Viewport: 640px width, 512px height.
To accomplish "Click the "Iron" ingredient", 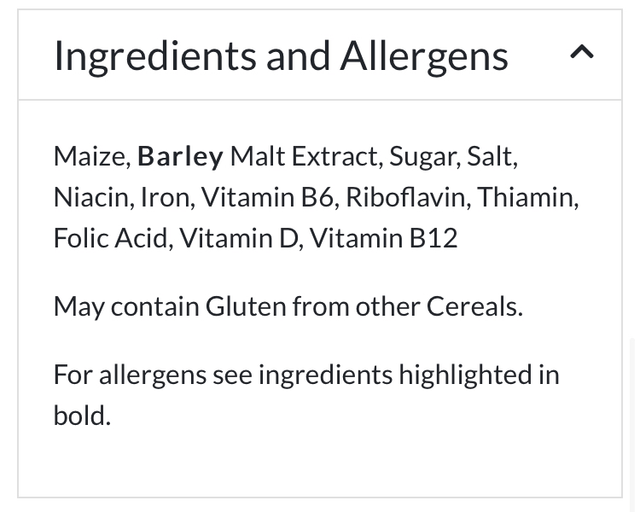I will [x=164, y=197].
